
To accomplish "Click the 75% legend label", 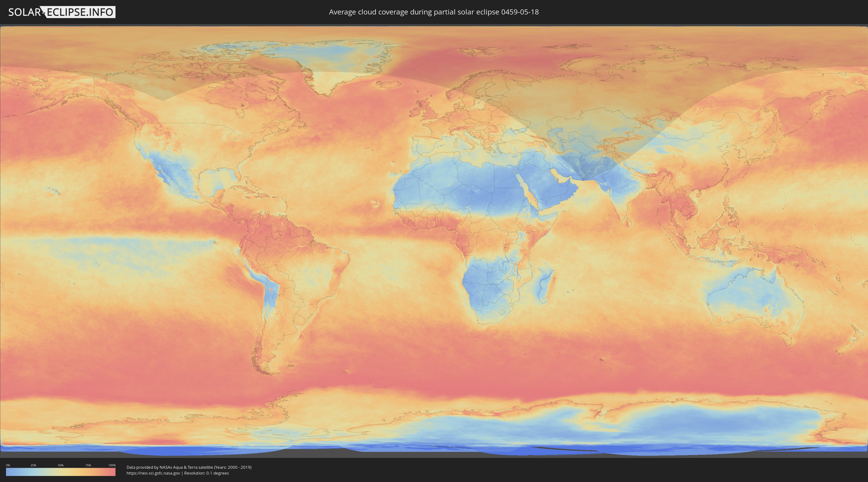I will (x=88, y=465).
